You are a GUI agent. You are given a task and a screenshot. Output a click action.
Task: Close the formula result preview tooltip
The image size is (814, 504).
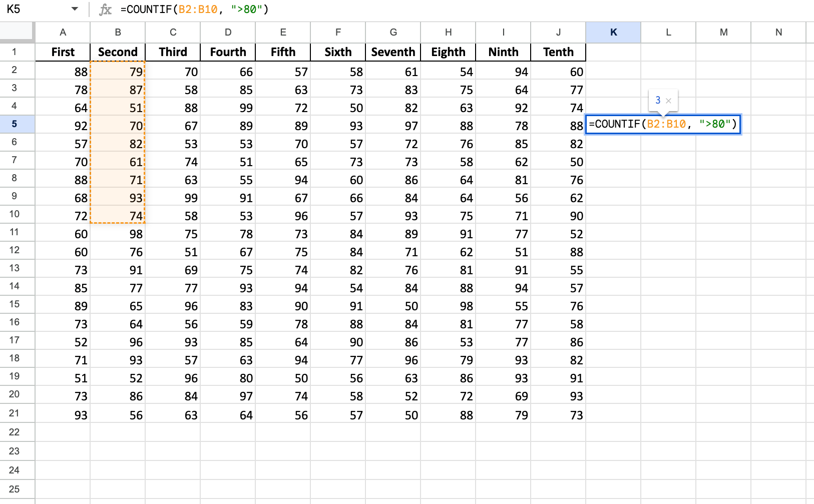click(x=668, y=101)
